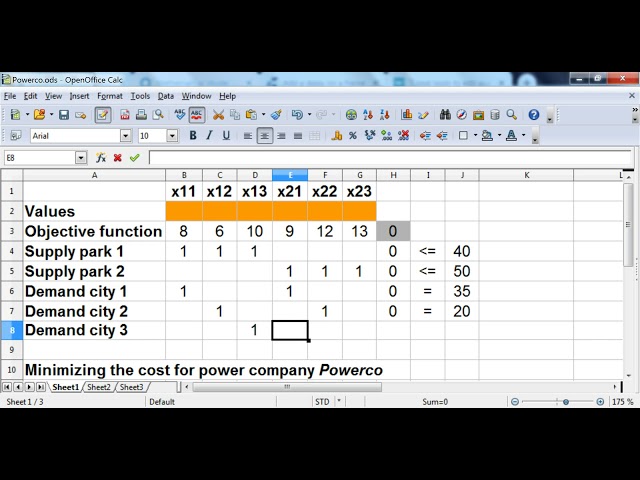The height and width of the screenshot is (480, 640).
Task: Run the Spelling check icon
Action: [180, 115]
